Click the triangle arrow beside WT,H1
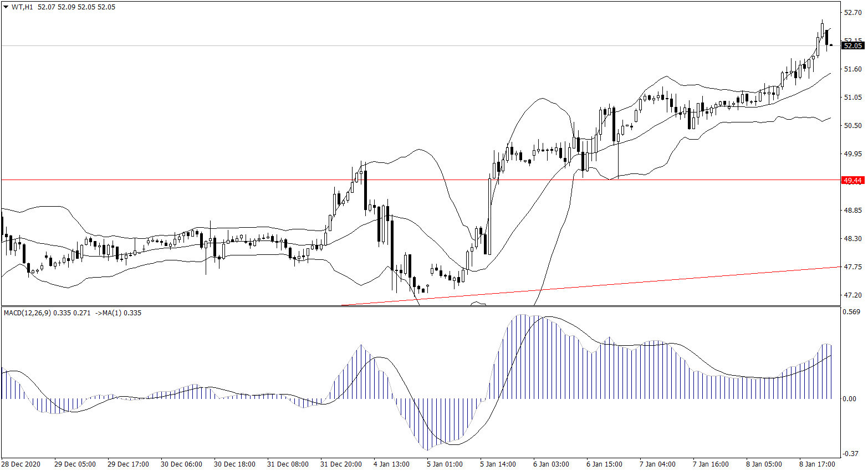The image size is (868, 471). (6, 7)
